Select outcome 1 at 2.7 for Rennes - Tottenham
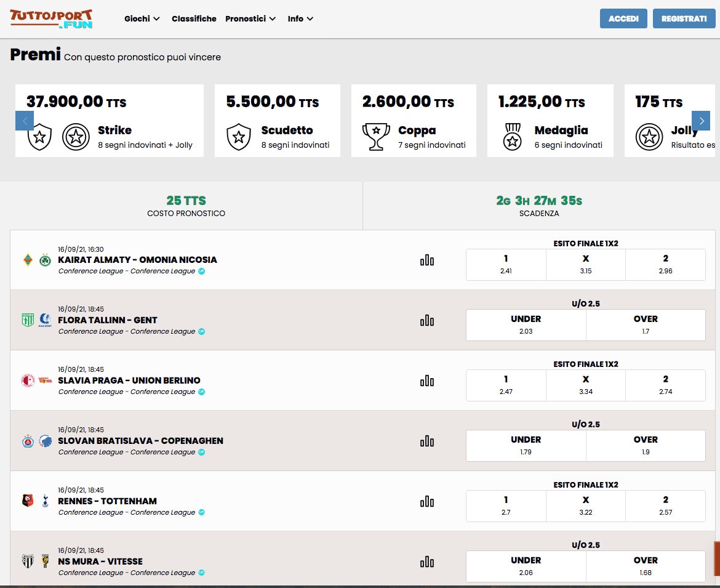The height and width of the screenshot is (588, 720). pyautogui.click(x=506, y=505)
